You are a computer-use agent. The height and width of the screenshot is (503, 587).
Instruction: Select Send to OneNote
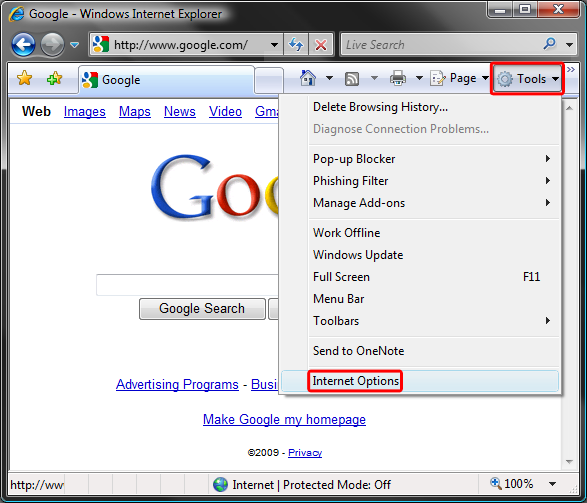(420, 351)
